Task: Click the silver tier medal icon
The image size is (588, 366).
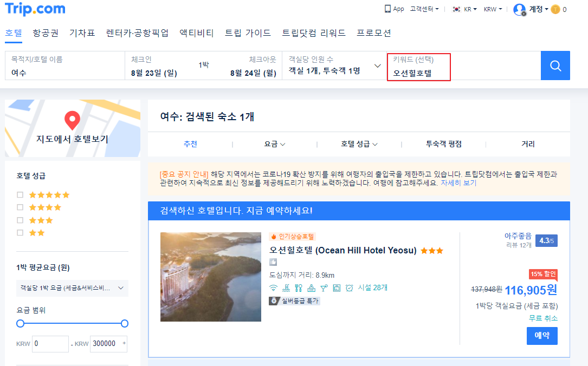Action: coord(274,301)
